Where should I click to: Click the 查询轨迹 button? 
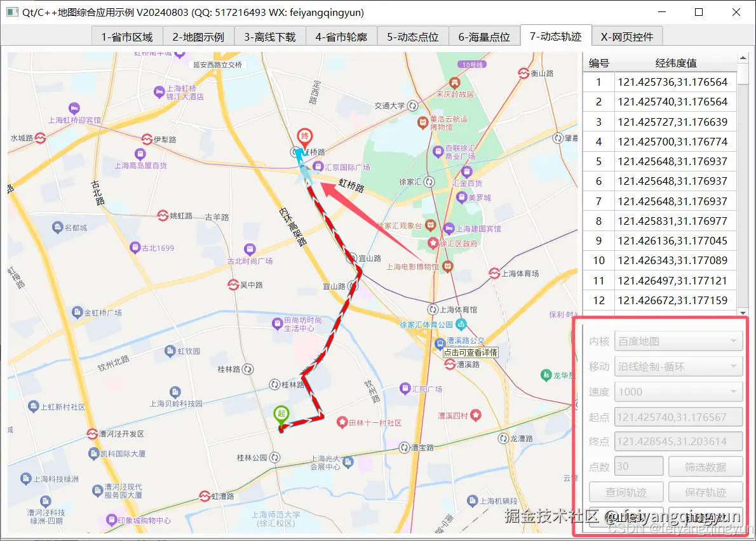pos(626,491)
